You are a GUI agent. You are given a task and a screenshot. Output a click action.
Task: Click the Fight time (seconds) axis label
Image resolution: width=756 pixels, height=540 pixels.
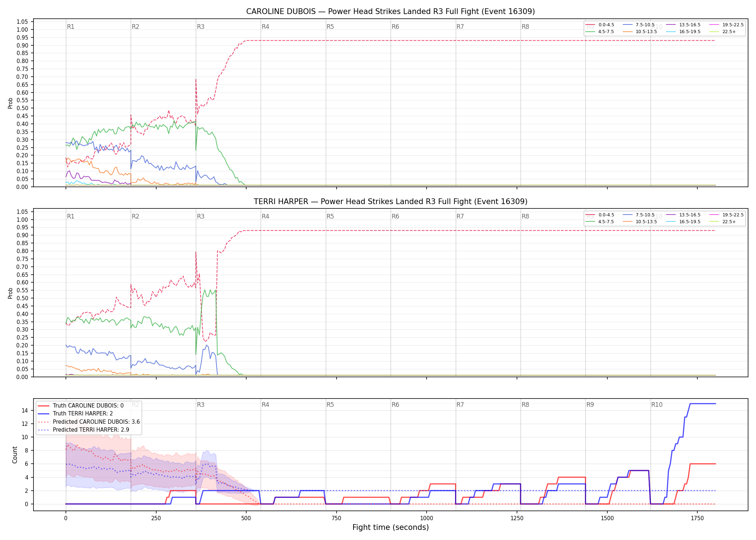(391, 527)
